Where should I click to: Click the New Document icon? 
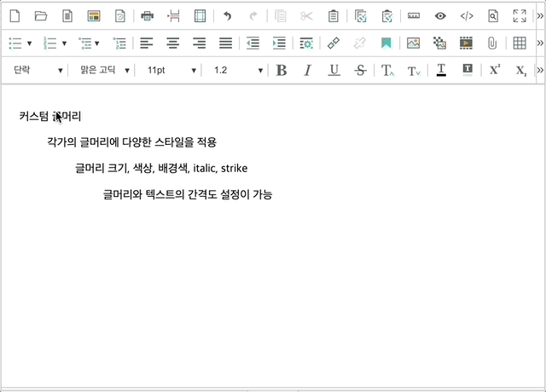coord(15,15)
